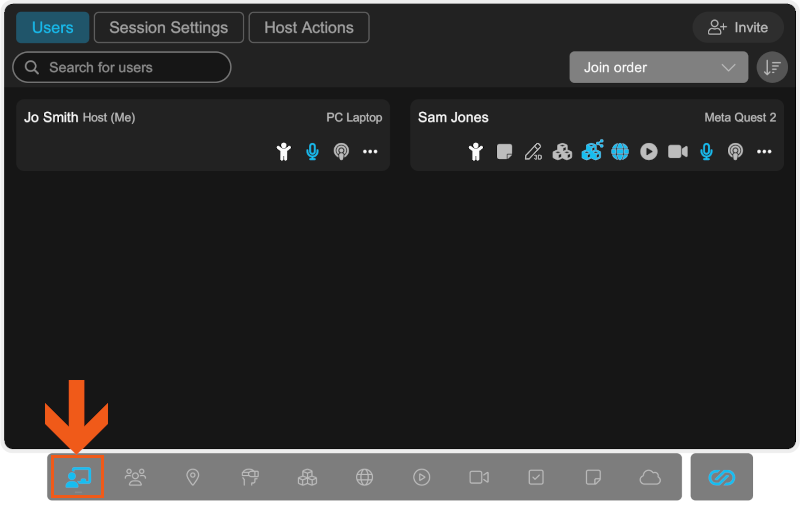Mute Jo Smith's microphone
The height and width of the screenshot is (507, 800).
[312, 152]
